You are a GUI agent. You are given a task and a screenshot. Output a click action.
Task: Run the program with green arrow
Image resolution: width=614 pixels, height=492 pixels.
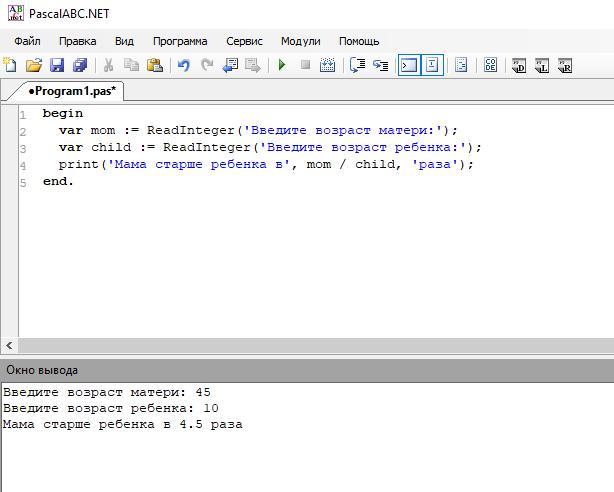[282, 65]
